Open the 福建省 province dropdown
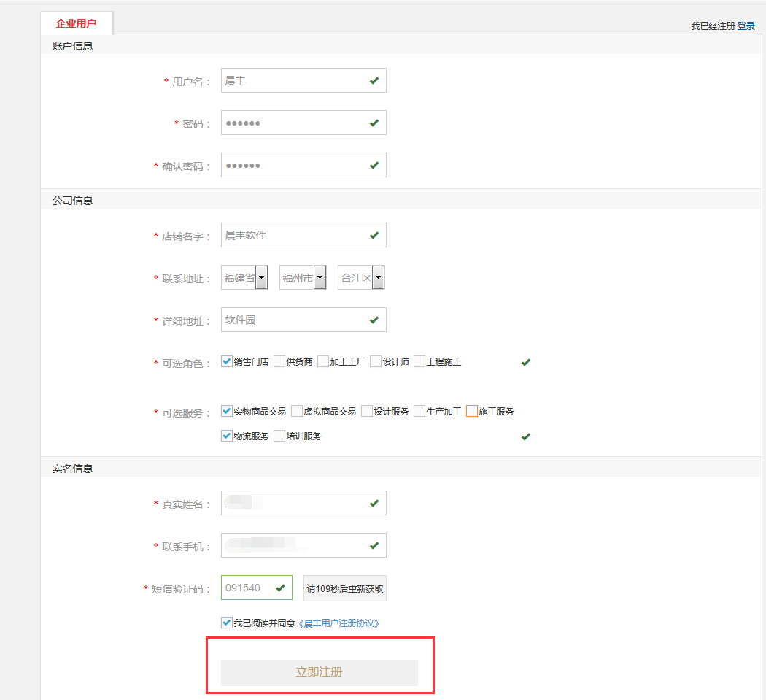 260,277
